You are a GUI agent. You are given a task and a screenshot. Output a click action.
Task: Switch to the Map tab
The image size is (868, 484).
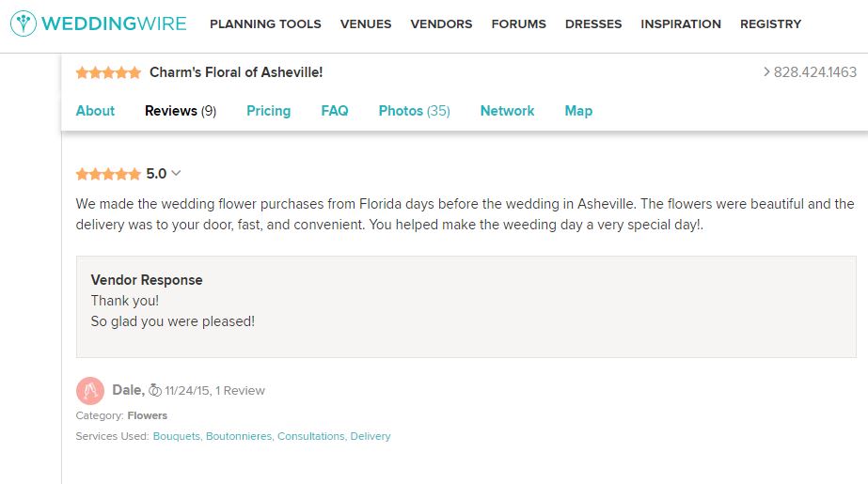[x=578, y=111]
